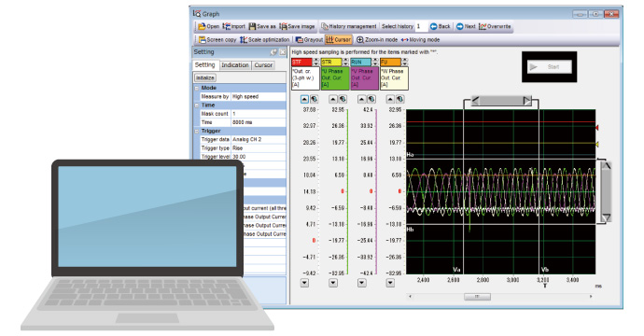Click the Select history input field
Screen dimensions: 644x336
(x=421, y=26)
